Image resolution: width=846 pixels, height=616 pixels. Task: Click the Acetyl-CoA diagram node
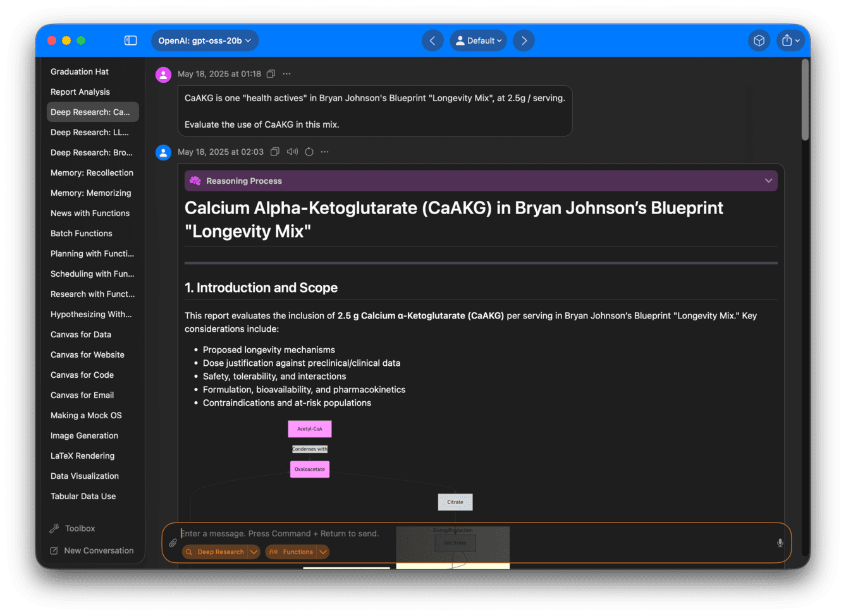click(310, 429)
